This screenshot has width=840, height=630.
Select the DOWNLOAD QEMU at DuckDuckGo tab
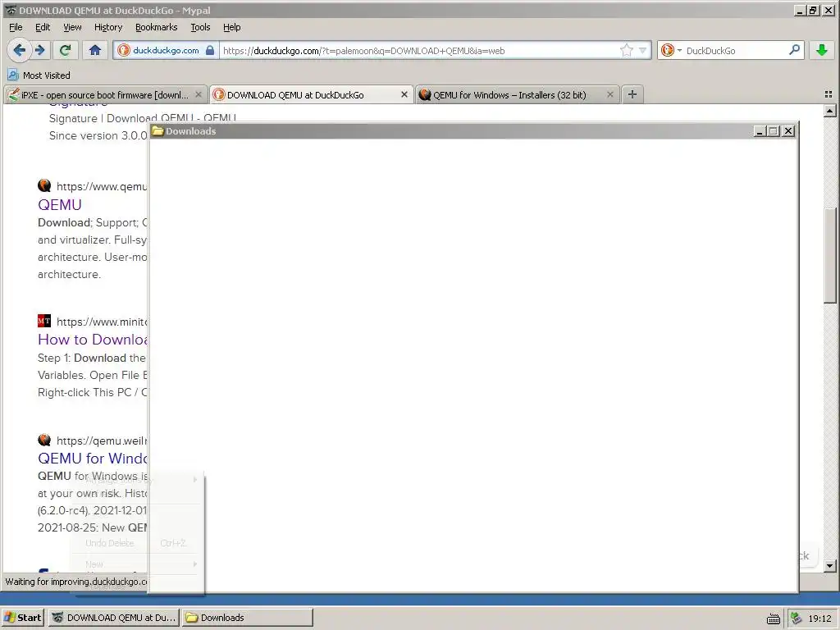tap(295, 95)
